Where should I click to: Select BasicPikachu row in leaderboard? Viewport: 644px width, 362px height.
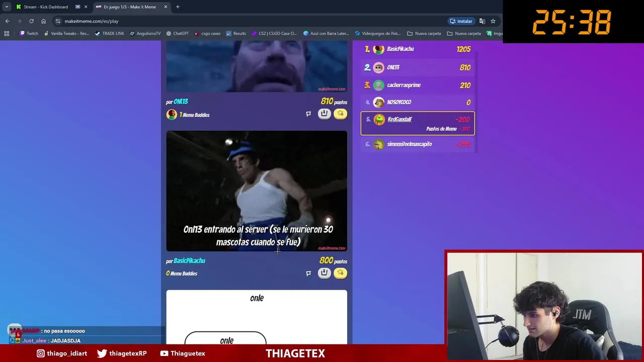[418, 49]
